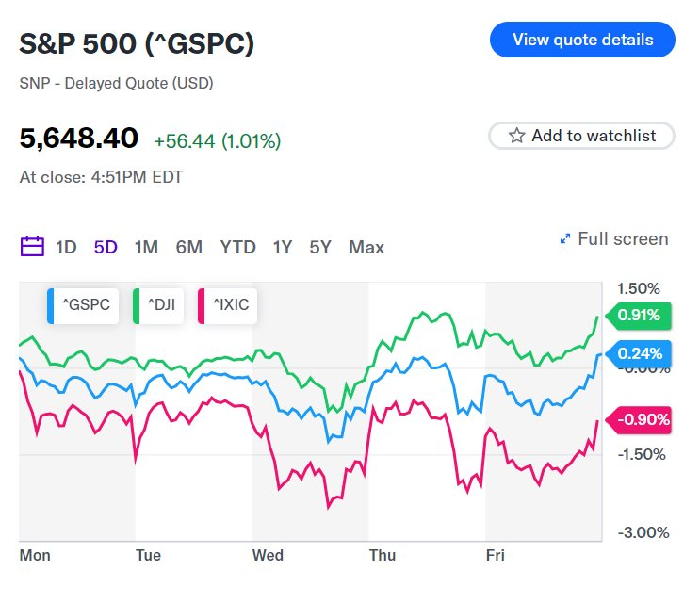Viewport: 700px width, 603px height.
Task: Click the Full screen expand arrows icon
Action: tap(565, 239)
